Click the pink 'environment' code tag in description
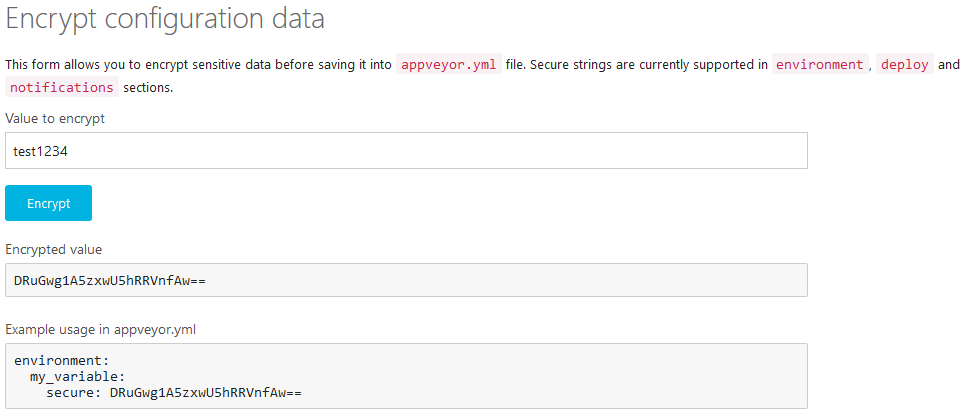The width and height of the screenshot is (969, 415). 819,64
